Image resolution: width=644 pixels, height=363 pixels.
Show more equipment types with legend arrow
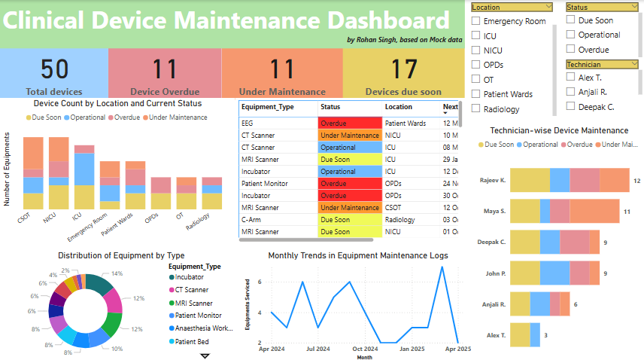[x=205, y=356]
